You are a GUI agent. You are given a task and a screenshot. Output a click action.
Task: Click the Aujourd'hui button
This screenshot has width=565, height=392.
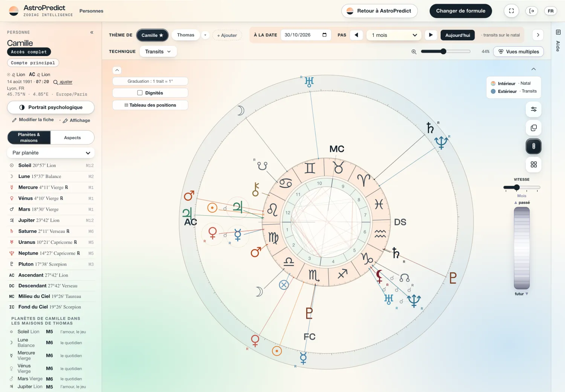coord(458,35)
